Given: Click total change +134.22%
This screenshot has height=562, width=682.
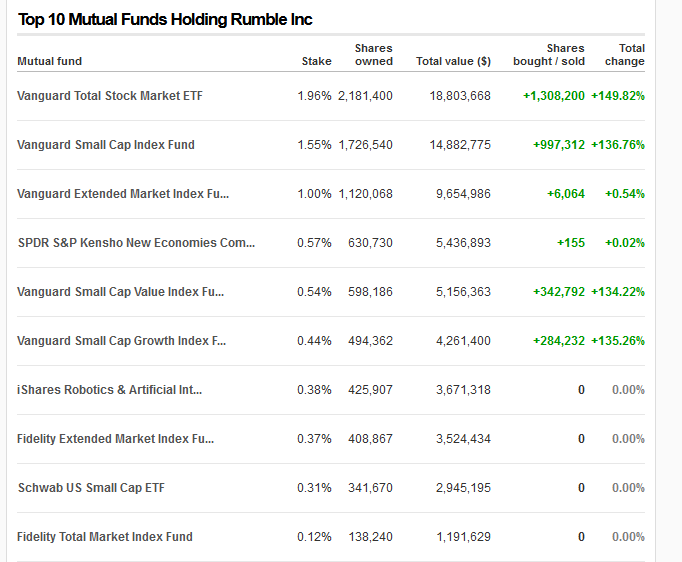Looking at the screenshot, I should (618, 292).
